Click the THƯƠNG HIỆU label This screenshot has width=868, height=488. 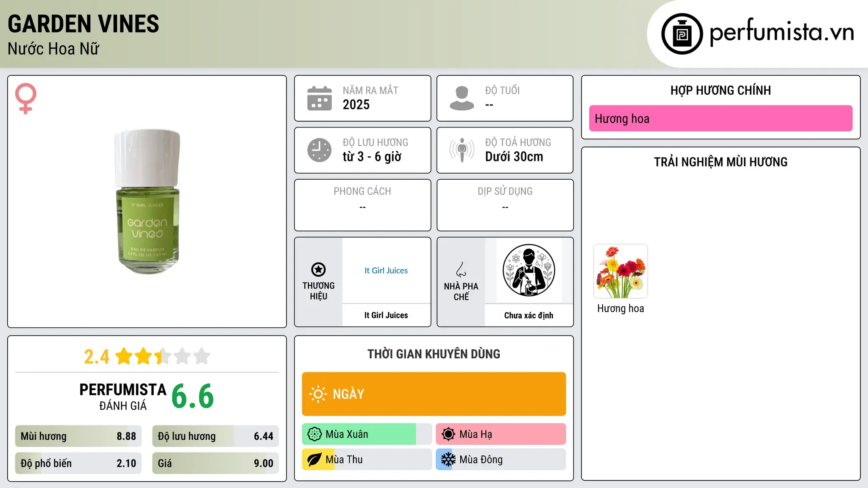point(318,291)
